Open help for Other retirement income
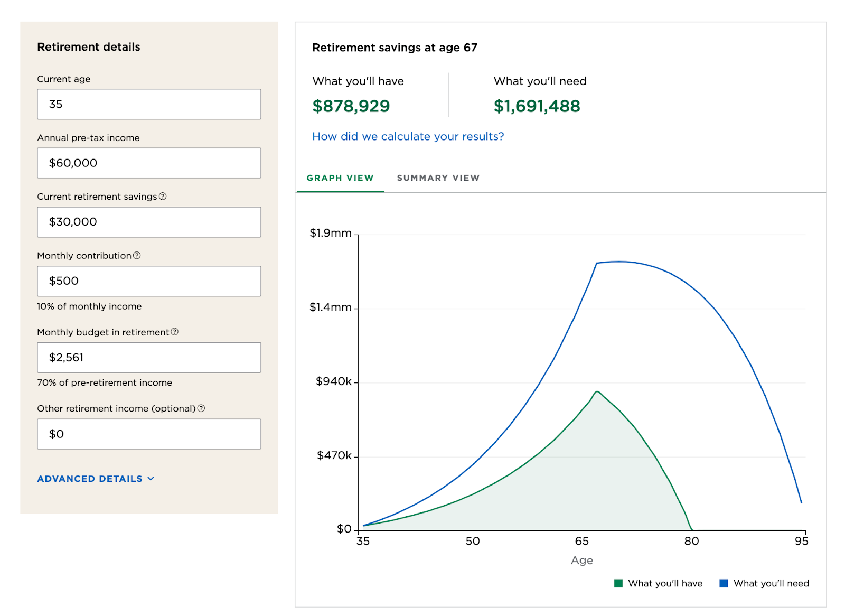Viewport: 845px width, 616px height. pos(201,408)
